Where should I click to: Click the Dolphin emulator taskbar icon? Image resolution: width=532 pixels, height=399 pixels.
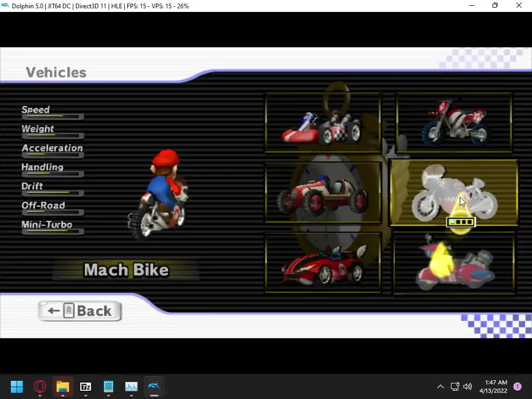pos(154,387)
